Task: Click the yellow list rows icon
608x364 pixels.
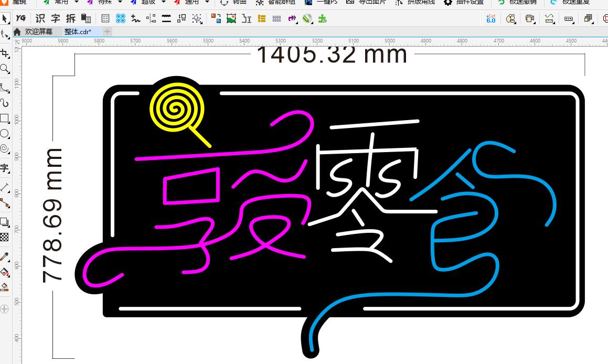Action: click(x=262, y=18)
